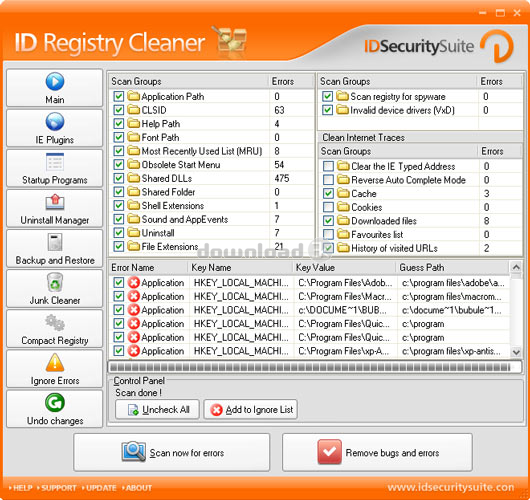530x500 pixels.
Task: Enable Reverse Auto Complete Mode checkbox
Action: pos(328,180)
